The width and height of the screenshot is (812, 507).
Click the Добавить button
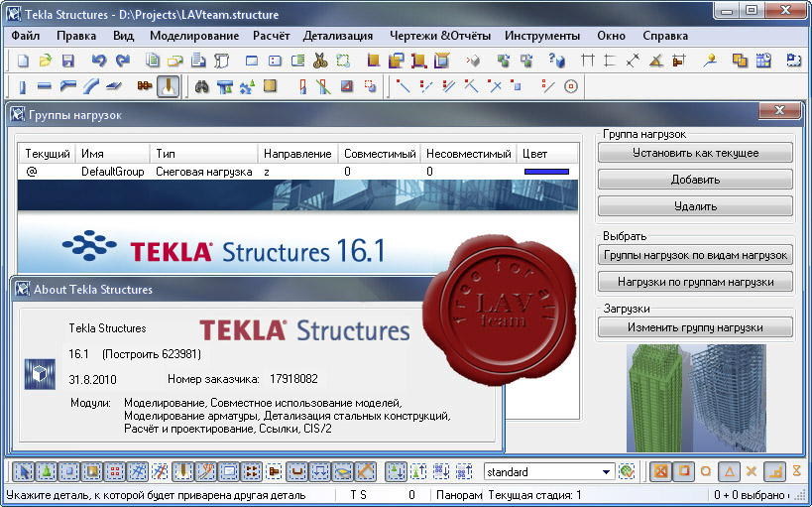tap(695, 180)
